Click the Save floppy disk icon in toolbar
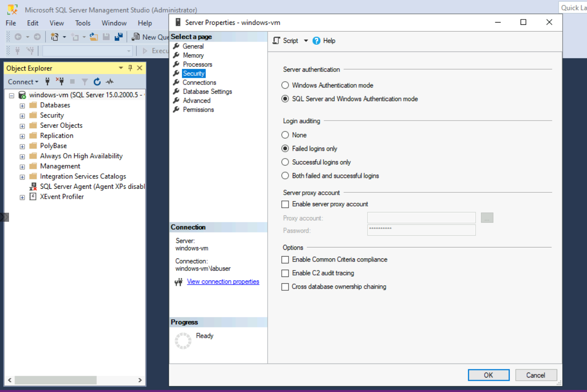Viewport: 587px width, 392px height. [106, 37]
